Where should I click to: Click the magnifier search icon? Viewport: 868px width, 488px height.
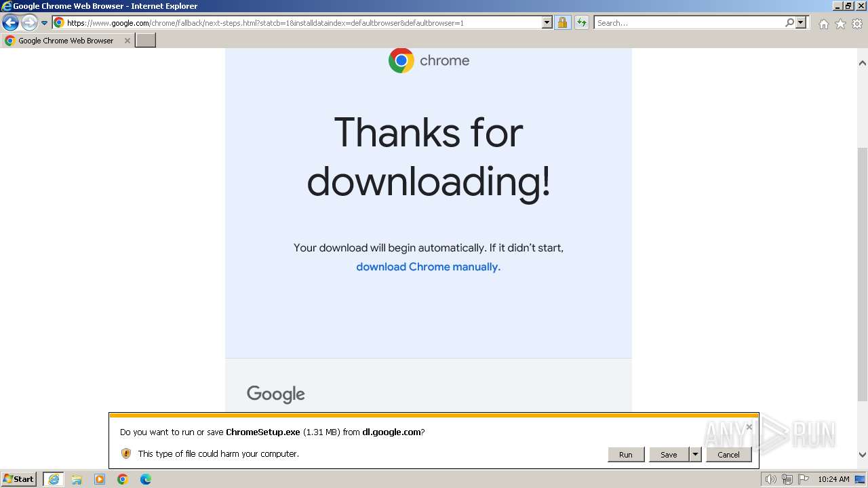[789, 22]
